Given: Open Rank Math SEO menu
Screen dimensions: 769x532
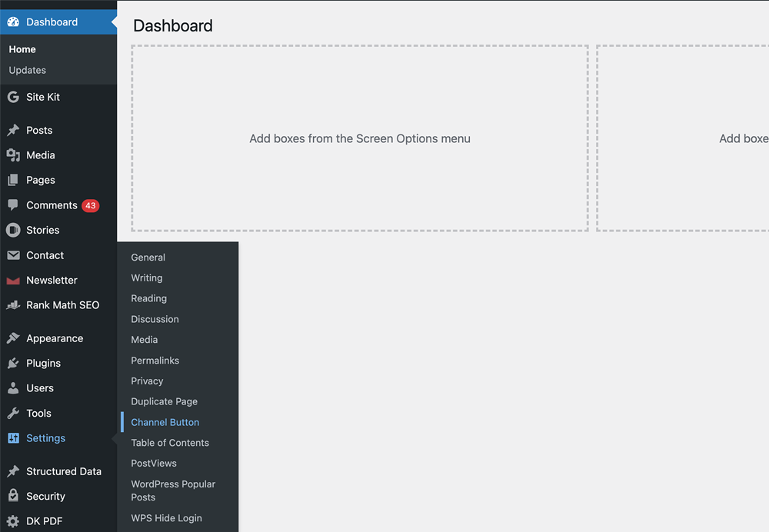Looking at the screenshot, I should (x=63, y=305).
